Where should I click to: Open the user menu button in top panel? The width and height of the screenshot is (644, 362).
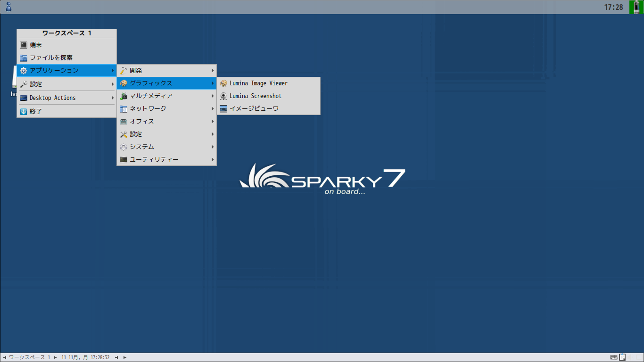(8, 7)
